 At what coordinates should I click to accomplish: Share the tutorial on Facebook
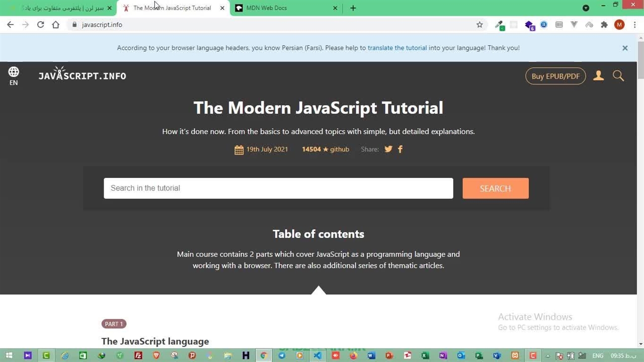400,149
